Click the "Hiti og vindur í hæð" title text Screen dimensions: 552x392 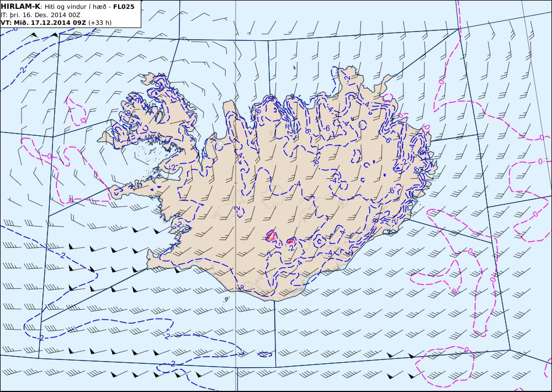click(75, 7)
